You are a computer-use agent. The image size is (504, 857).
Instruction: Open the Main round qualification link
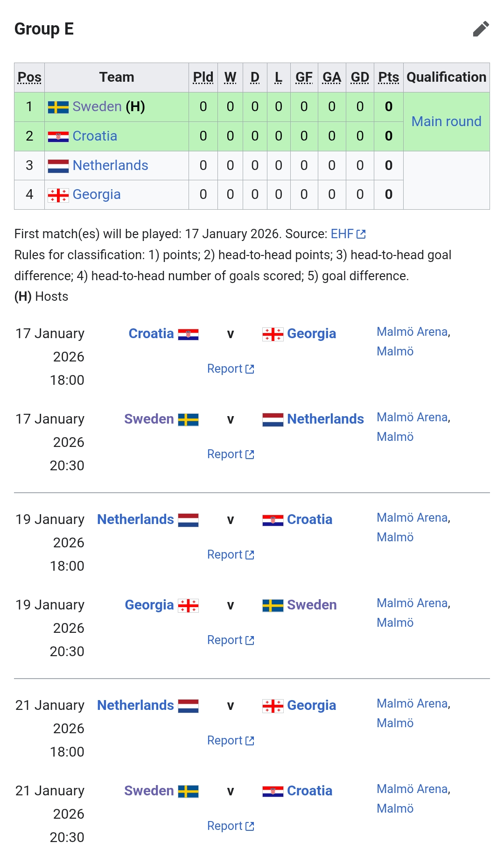coord(446,121)
